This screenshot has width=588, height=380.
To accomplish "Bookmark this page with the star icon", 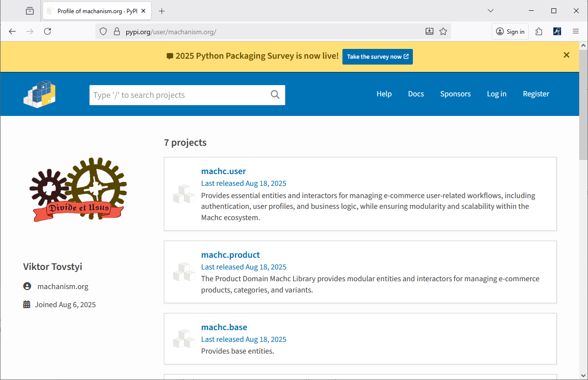I will tap(443, 31).
